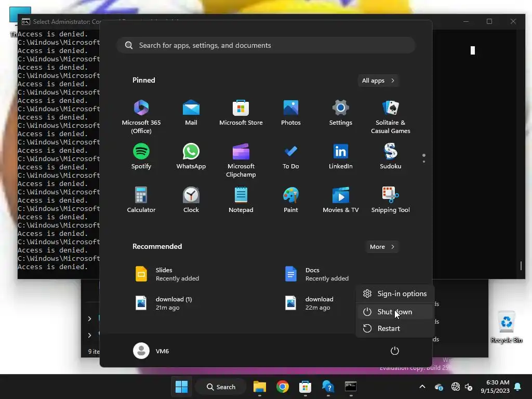
Task: Open the VM6 user account menu
Action: (151, 351)
